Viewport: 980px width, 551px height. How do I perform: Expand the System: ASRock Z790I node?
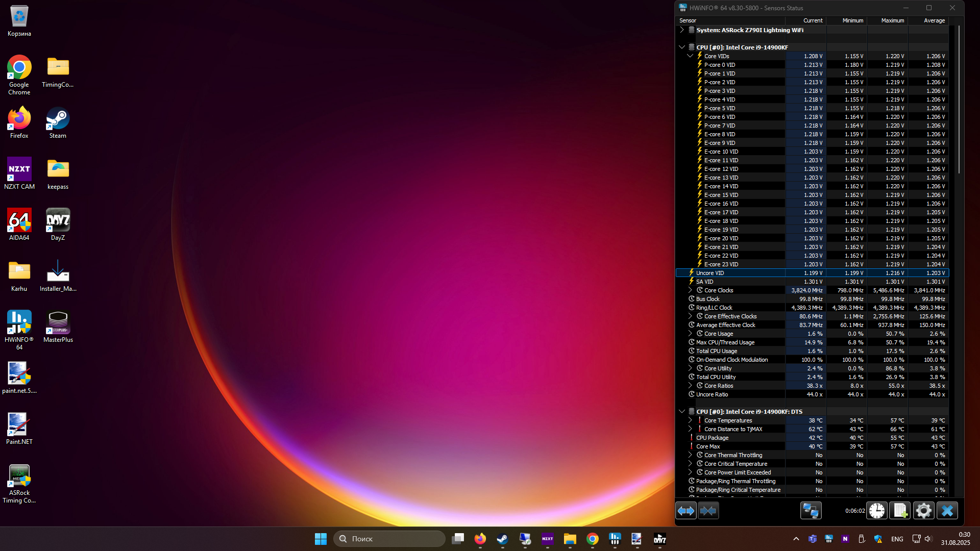pos(682,30)
